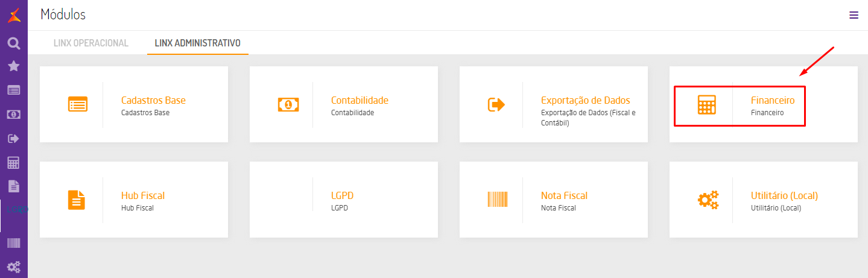This screenshot has width=868, height=278.
Task: Open the gears icon in the sidebar
Action: coord(13,267)
